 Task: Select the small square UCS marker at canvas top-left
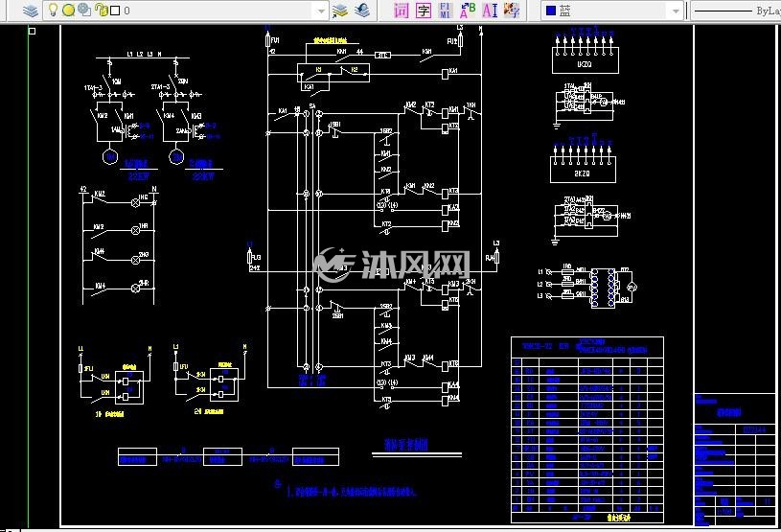pos(32,31)
